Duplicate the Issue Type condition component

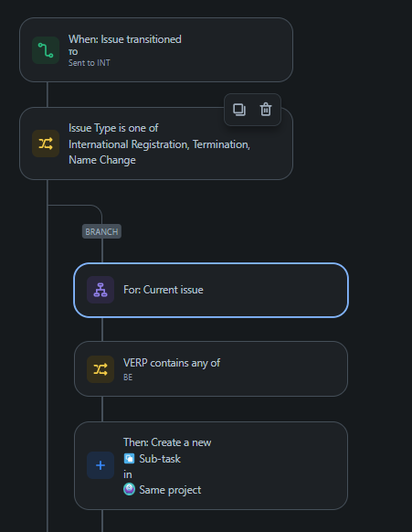[x=239, y=110]
